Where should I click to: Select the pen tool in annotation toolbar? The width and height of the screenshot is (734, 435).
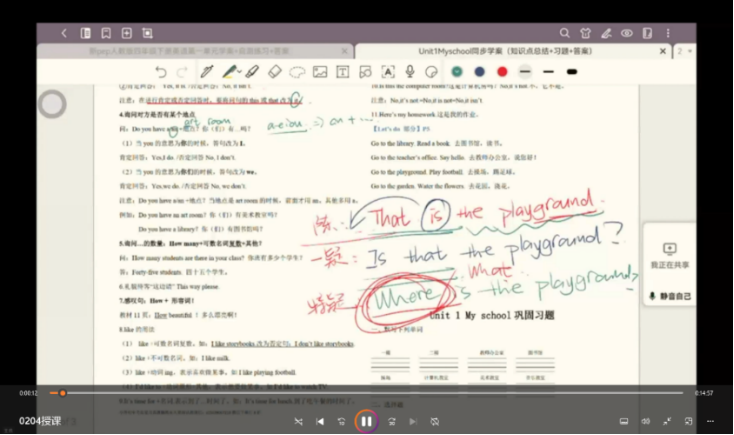[x=207, y=72]
